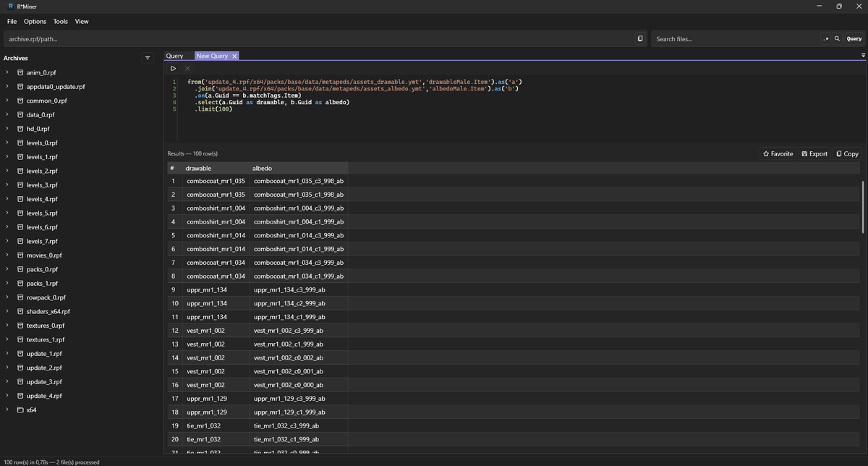Click the archive icon for anim_0.rpf
The height and width of the screenshot is (466, 868).
[x=20, y=72]
